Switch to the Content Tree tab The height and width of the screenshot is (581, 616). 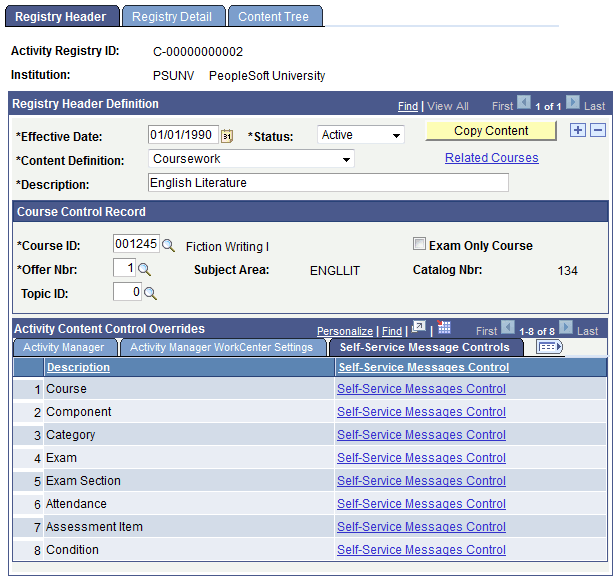[x=274, y=16]
